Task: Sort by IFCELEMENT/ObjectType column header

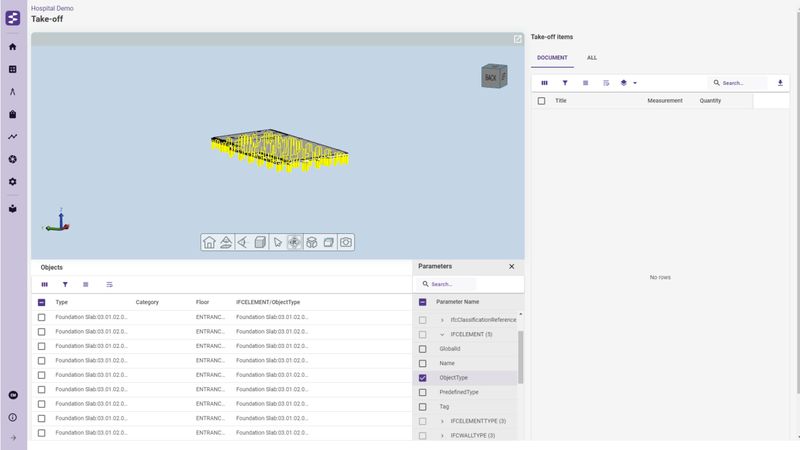Action: [x=268, y=302]
